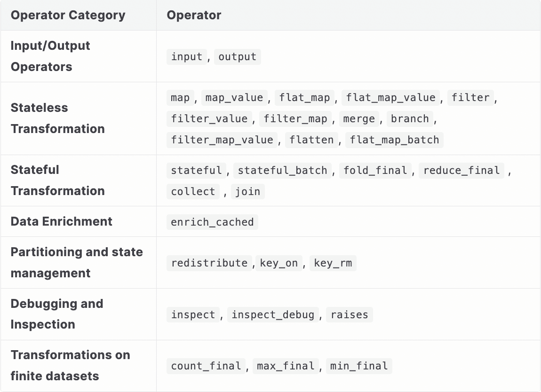Click the flat_map_batch operator
The height and width of the screenshot is (392, 541).
click(394, 140)
